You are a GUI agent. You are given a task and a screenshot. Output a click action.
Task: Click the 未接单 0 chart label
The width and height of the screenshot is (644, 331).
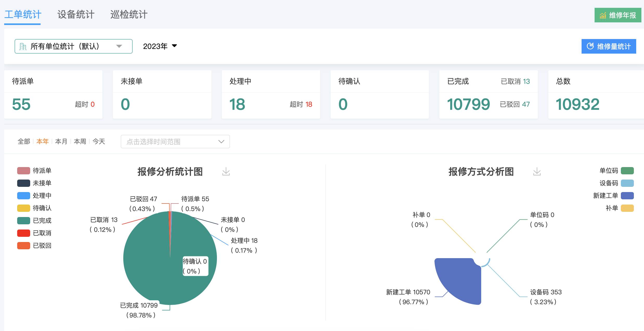click(x=233, y=225)
